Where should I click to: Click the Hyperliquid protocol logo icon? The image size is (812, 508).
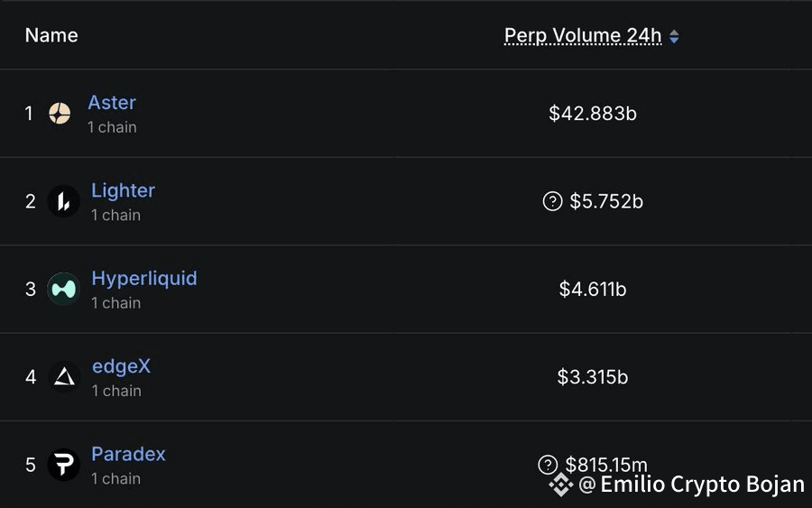64,289
